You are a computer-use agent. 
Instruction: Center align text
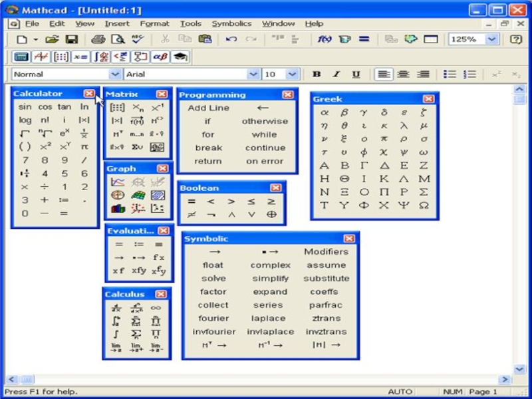click(x=404, y=74)
